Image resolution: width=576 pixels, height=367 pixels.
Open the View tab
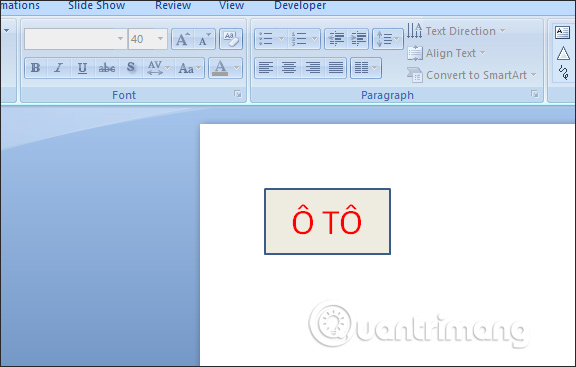(231, 6)
